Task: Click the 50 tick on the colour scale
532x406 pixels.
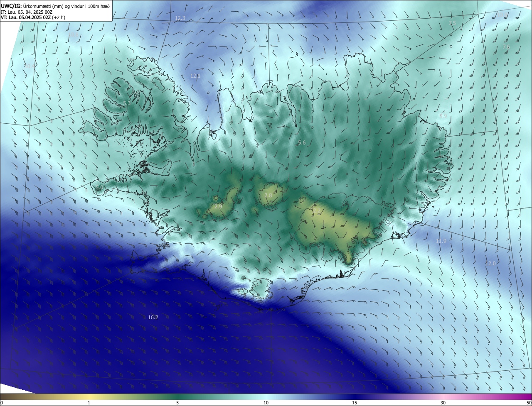Action: click(529, 403)
